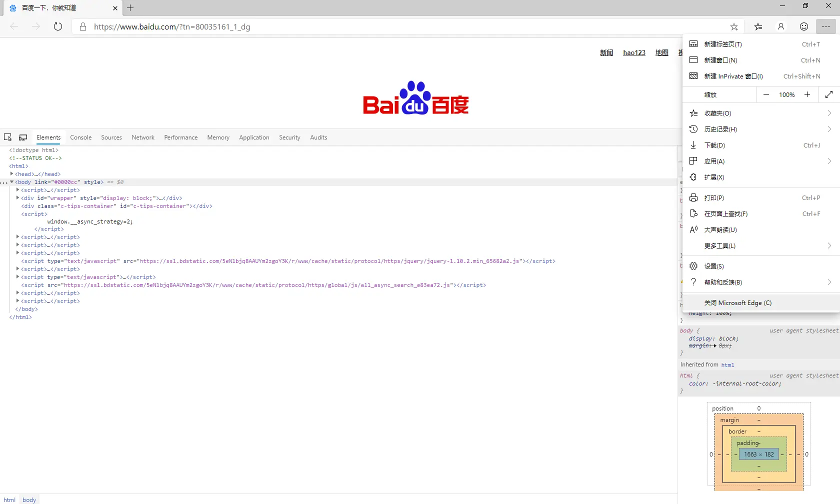Click the 应用(A) apps icon

point(693,161)
